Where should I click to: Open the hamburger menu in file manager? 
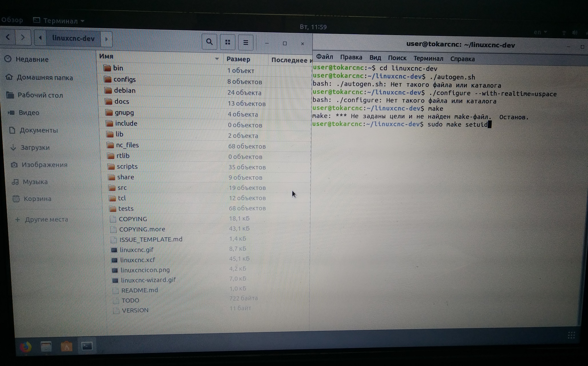point(246,43)
